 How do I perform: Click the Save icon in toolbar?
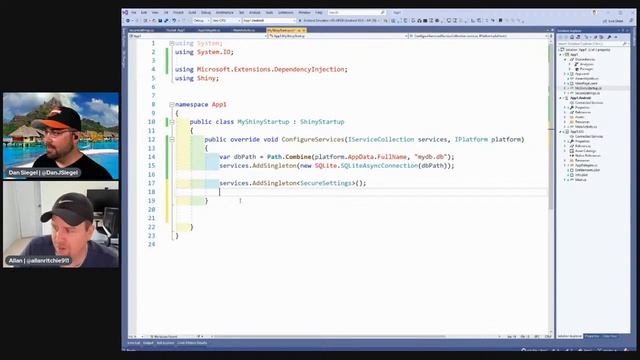click(x=160, y=20)
